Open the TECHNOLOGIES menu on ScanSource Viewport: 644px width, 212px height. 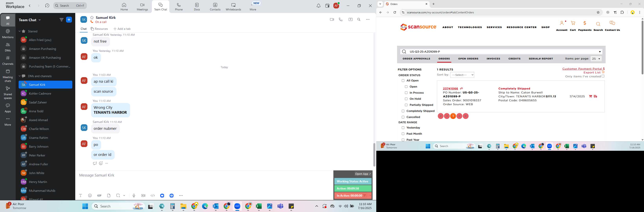pos(470,27)
